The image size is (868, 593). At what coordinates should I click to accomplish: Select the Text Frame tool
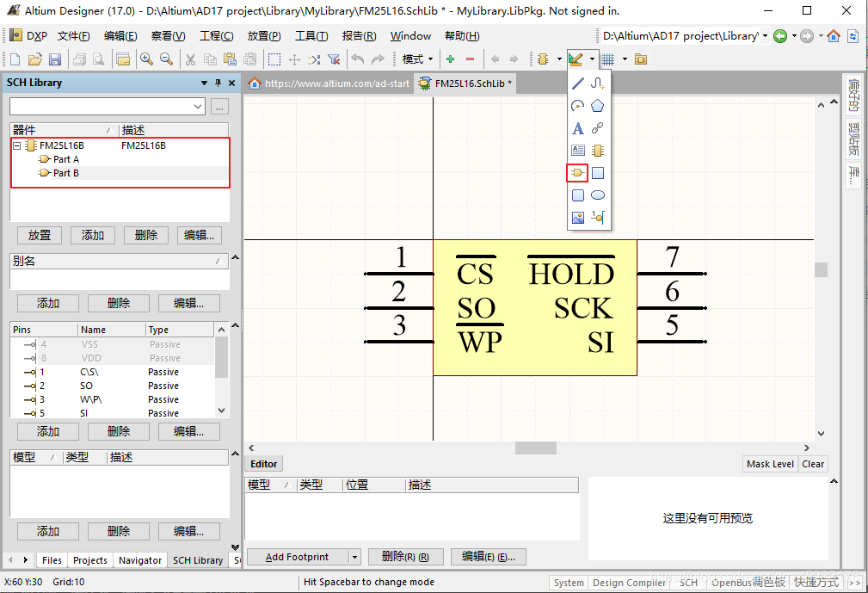(x=578, y=151)
